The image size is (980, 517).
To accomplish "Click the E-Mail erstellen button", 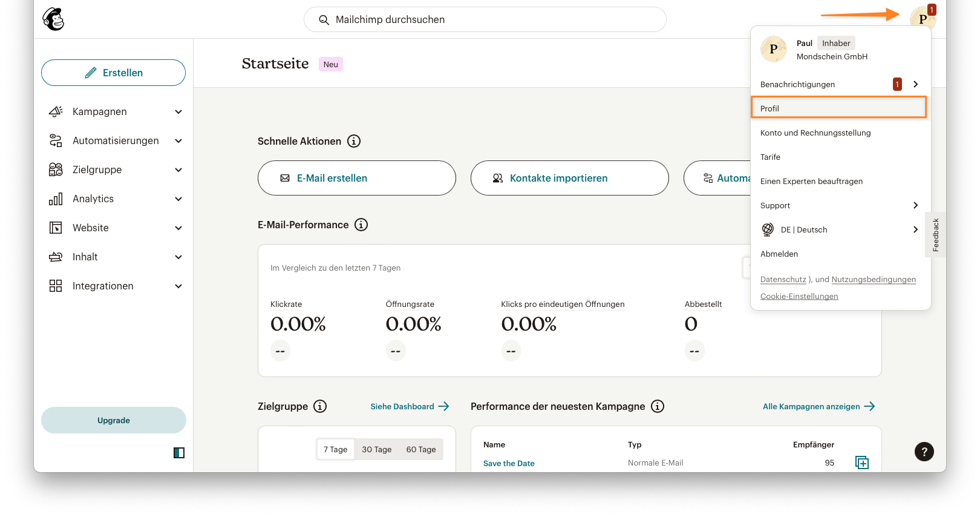I will 357,178.
